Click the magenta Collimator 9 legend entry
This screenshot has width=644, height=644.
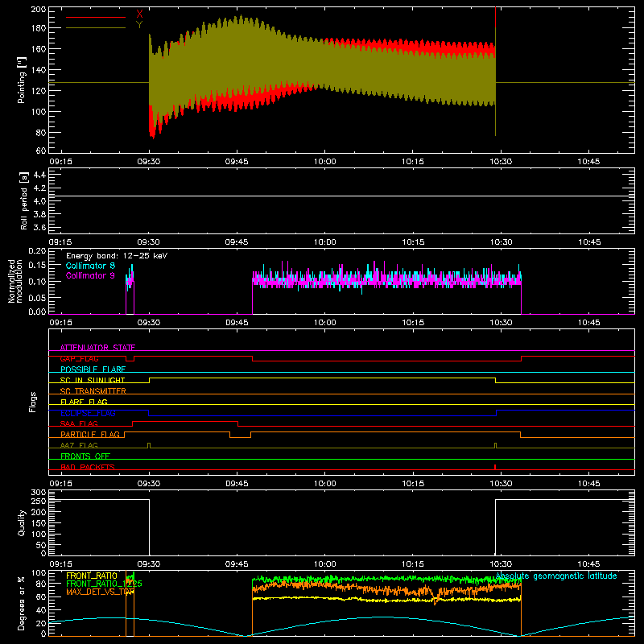coord(90,275)
